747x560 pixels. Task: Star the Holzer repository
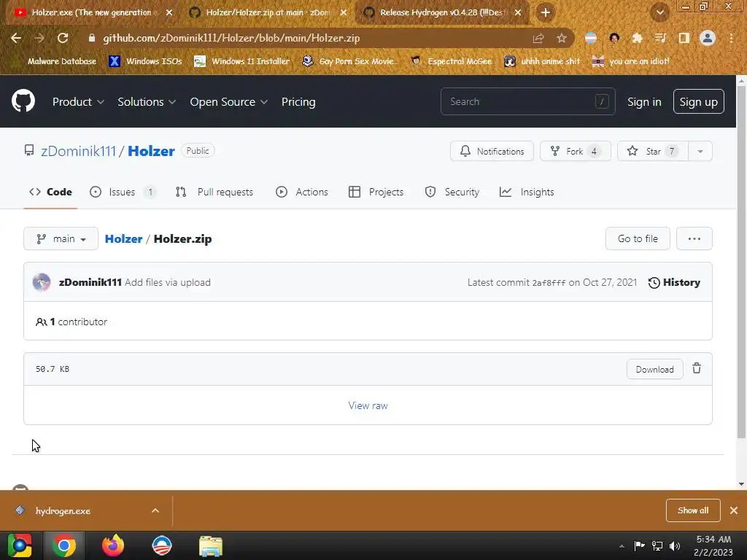coord(653,151)
